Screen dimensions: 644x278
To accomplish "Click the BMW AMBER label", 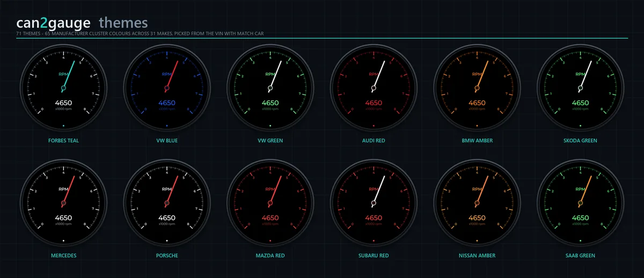I will 477,141.
